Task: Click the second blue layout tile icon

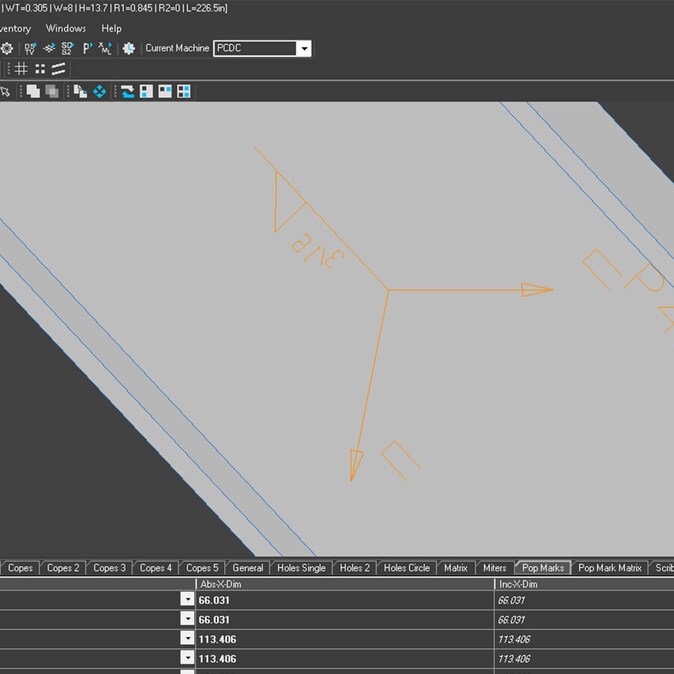Action: pyautogui.click(x=165, y=91)
